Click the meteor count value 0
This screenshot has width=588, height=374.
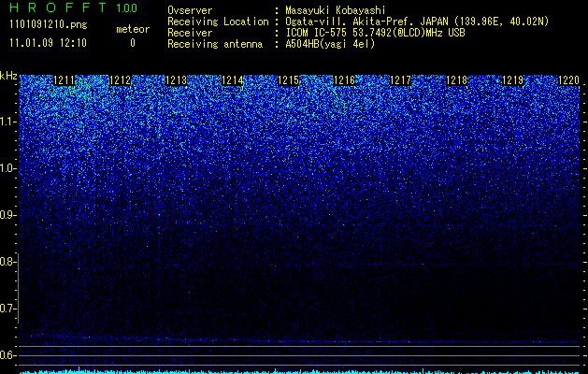[133, 43]
